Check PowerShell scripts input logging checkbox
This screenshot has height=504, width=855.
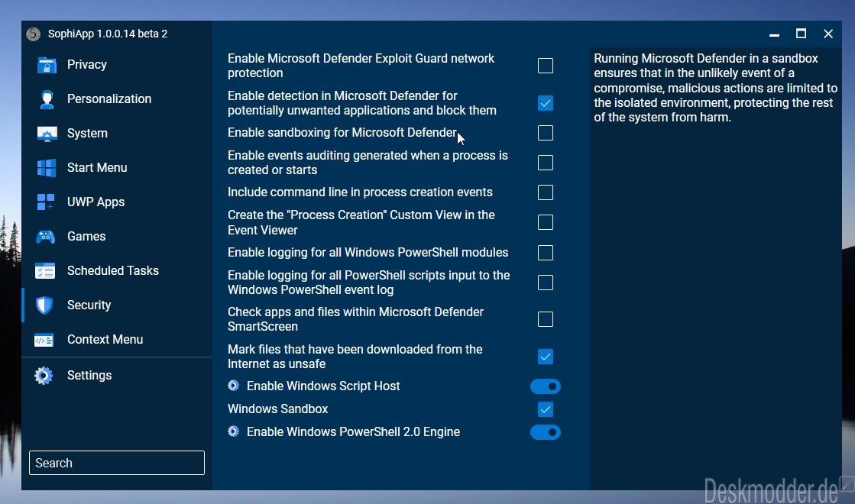point(546,283)
